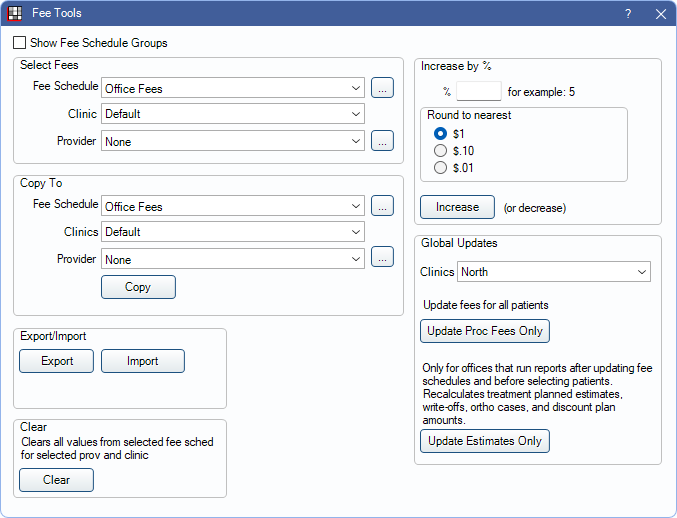Click the Increase button
677x518 pixels.
457,207
